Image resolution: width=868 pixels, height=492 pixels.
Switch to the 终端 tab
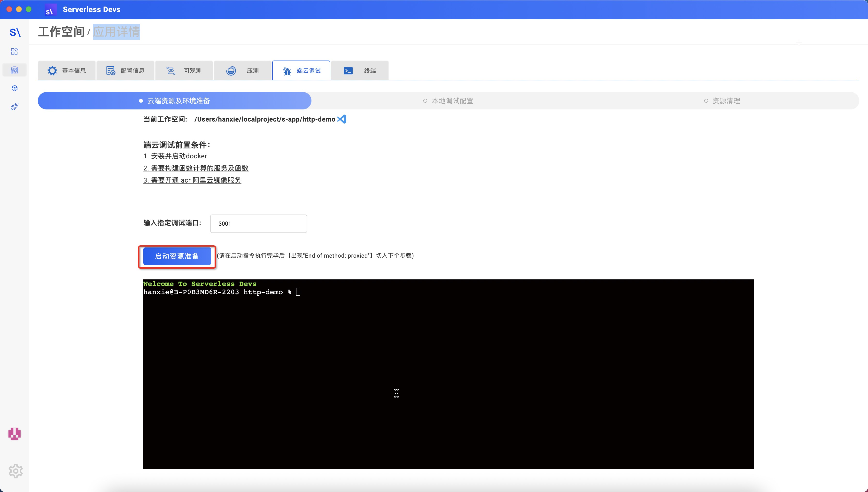pyautogui.click(x=360, y=70)
